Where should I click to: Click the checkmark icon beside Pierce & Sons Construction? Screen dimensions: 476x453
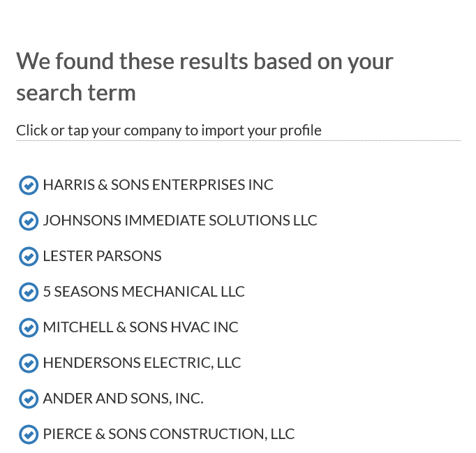point(28,434)
